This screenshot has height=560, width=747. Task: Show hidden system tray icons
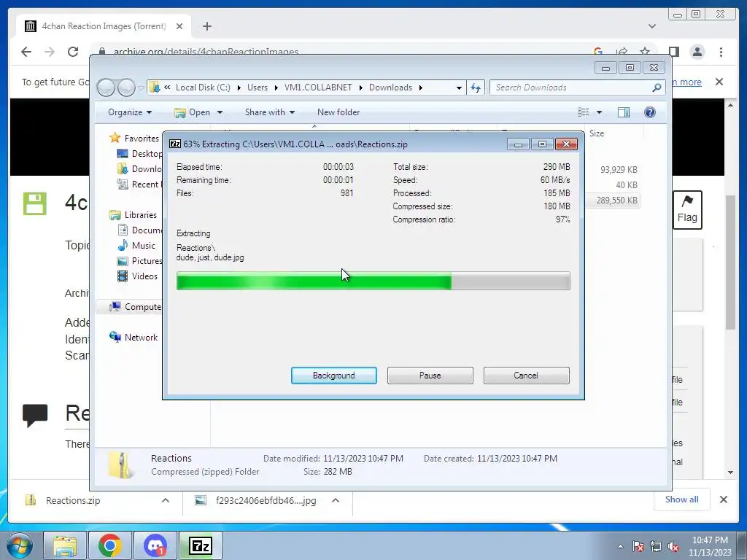[620, 546]
